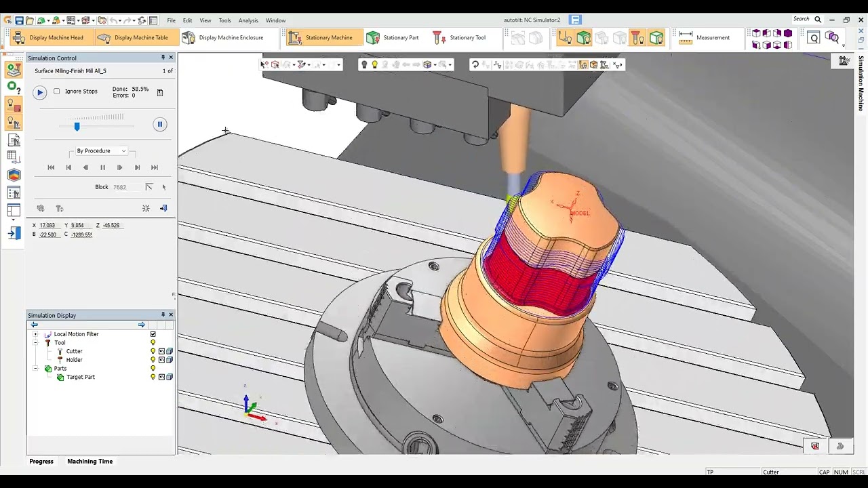
Task: Select Stationary Tool view mode
Action: 460,38
